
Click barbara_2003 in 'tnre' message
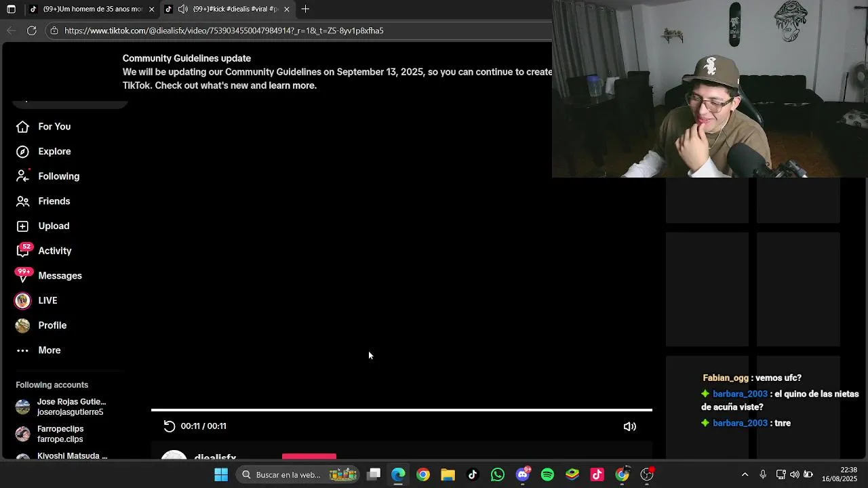tap(740, 423)
